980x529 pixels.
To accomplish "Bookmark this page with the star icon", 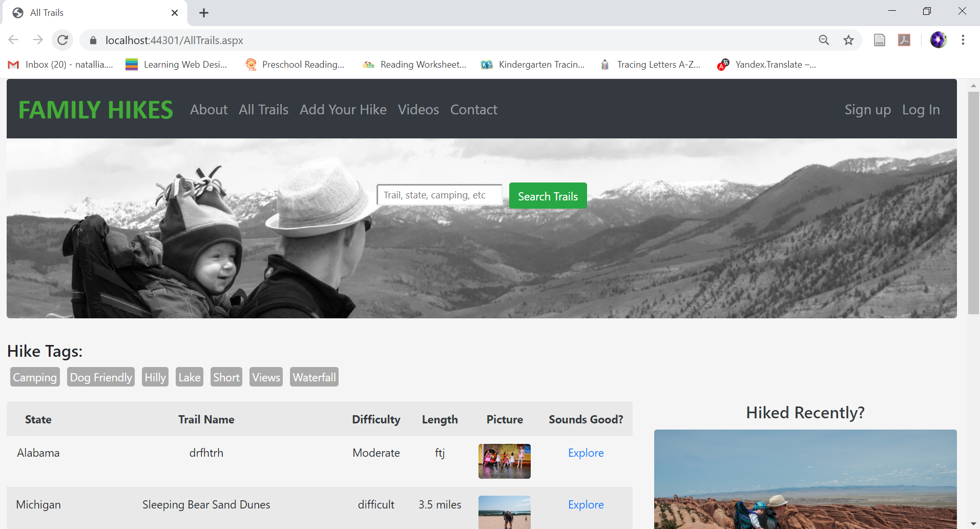I will point(849,40).
